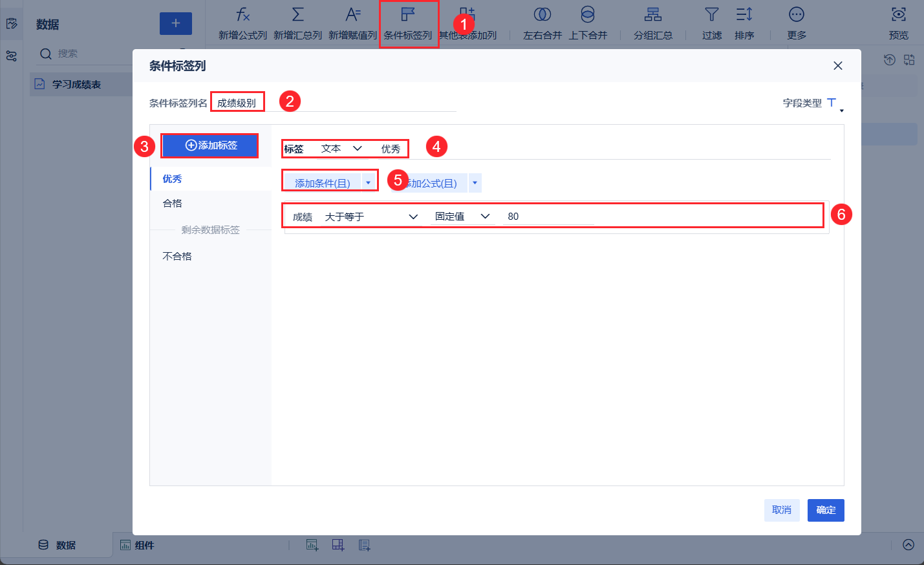
Task: Click the 添加条件(且) button
Action: [323, 183]
